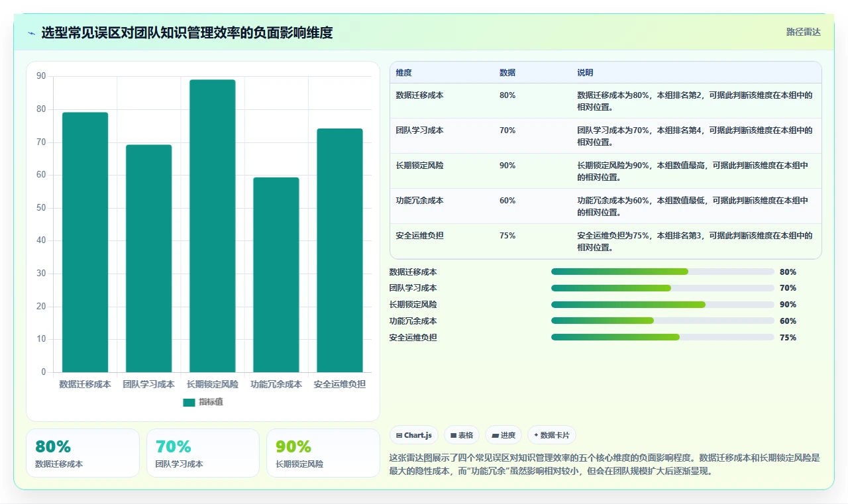Click the 团队学习成本 bar in chart
Image resolution: width=848 pixels, height=504 pixels.
click(148, 258)
